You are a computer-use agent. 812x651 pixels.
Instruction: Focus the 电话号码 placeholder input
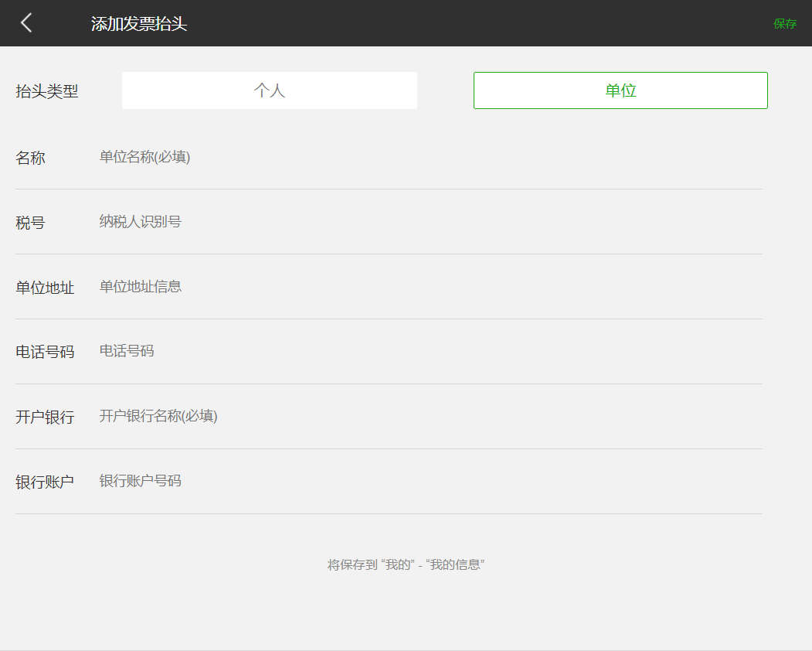[x=425, y=352]
